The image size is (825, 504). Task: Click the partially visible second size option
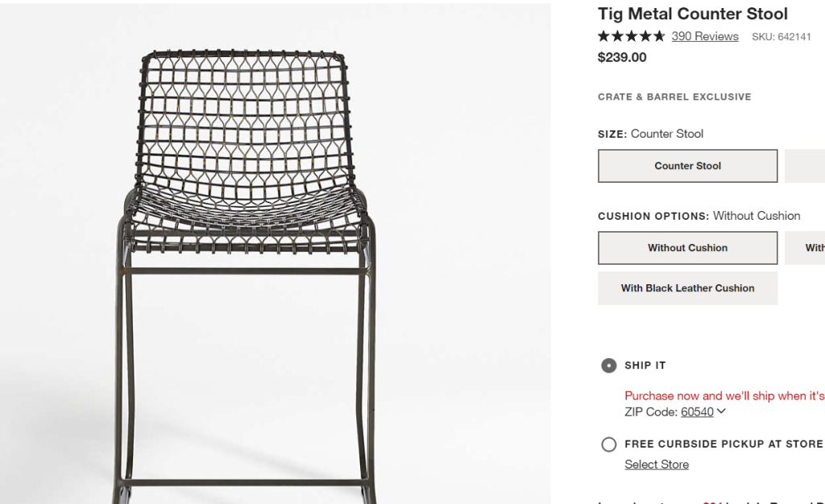tap(805, 166)
